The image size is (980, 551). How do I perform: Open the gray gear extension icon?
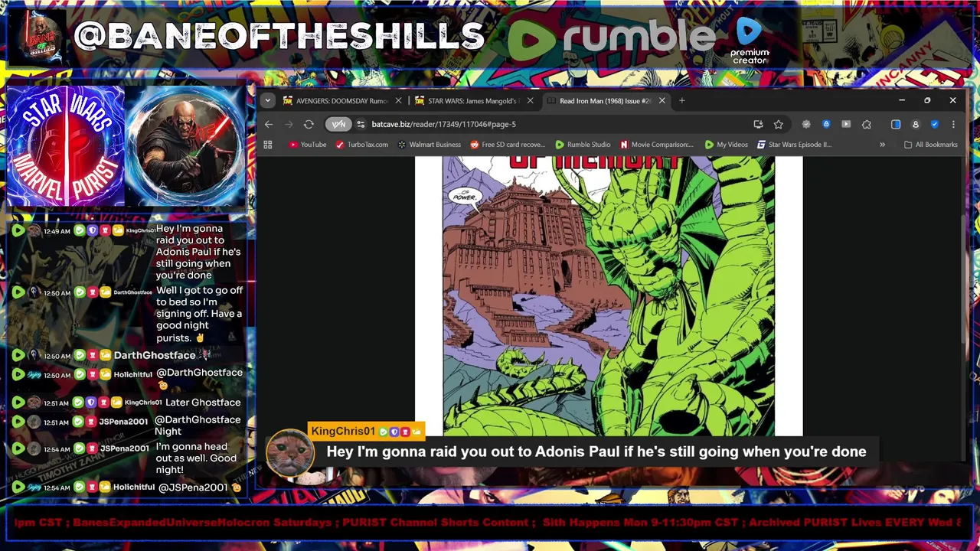[806, 124]
